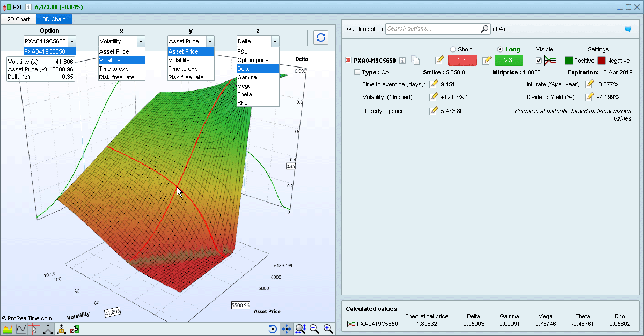The image size is (644, 336).
Task: Click the green 2.3 Long price button
Action: (508, 60)
